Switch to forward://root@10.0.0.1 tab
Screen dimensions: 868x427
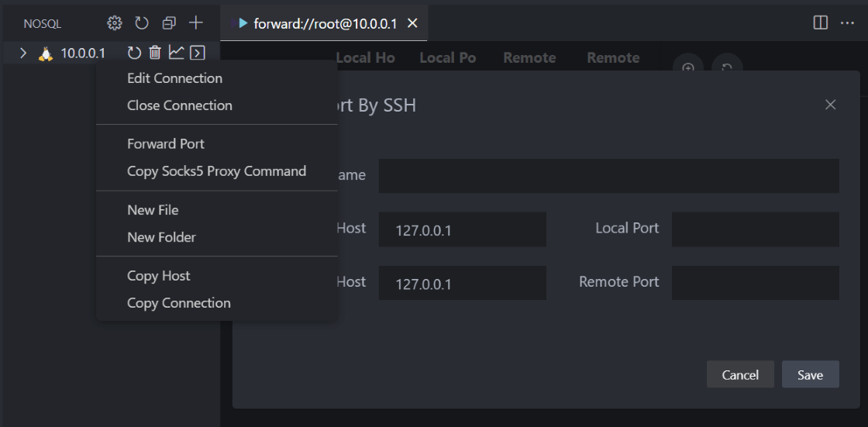pos(324,23)
